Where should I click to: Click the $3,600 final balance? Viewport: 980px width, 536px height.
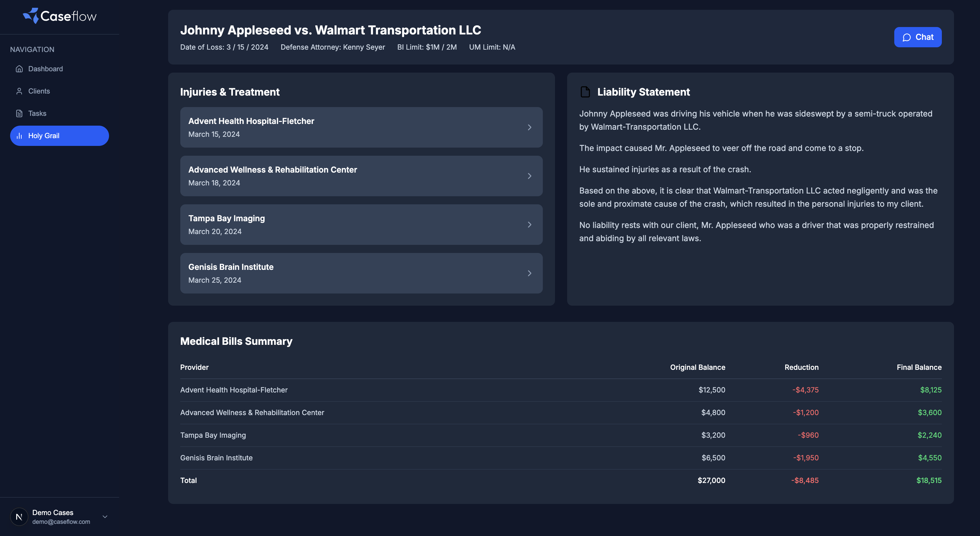pos(929,413)
